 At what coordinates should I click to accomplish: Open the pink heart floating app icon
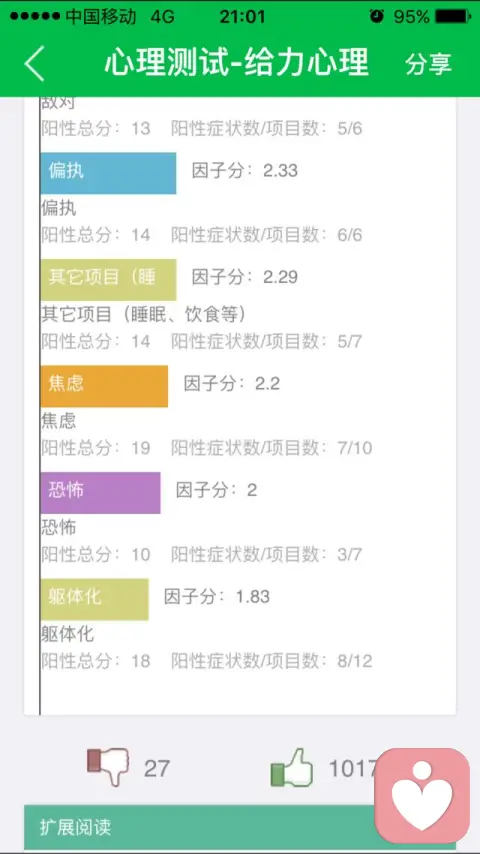[422, 795]
